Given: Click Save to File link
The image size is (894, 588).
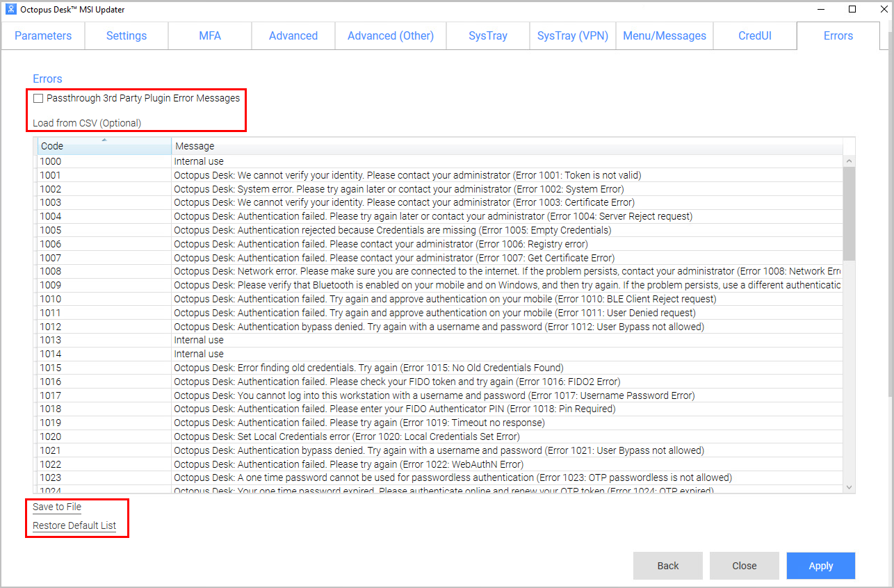Looking at the screenshot, I should pos(57,507).
